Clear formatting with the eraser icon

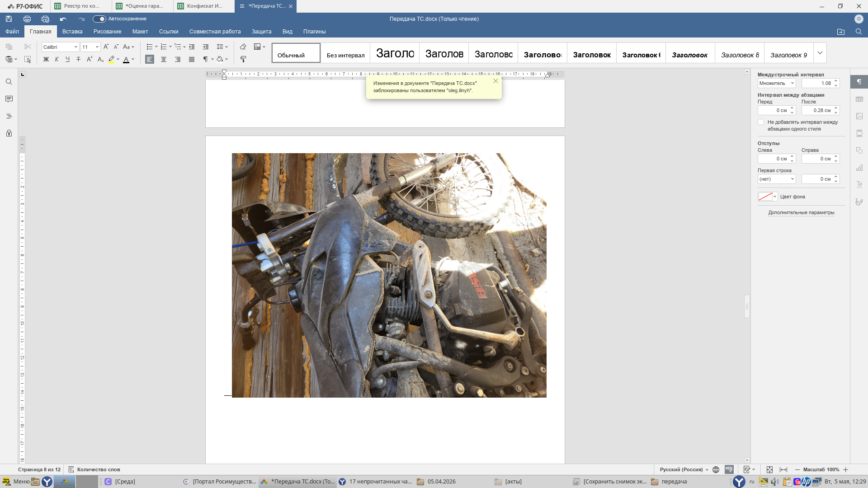(x=243, y=47)
